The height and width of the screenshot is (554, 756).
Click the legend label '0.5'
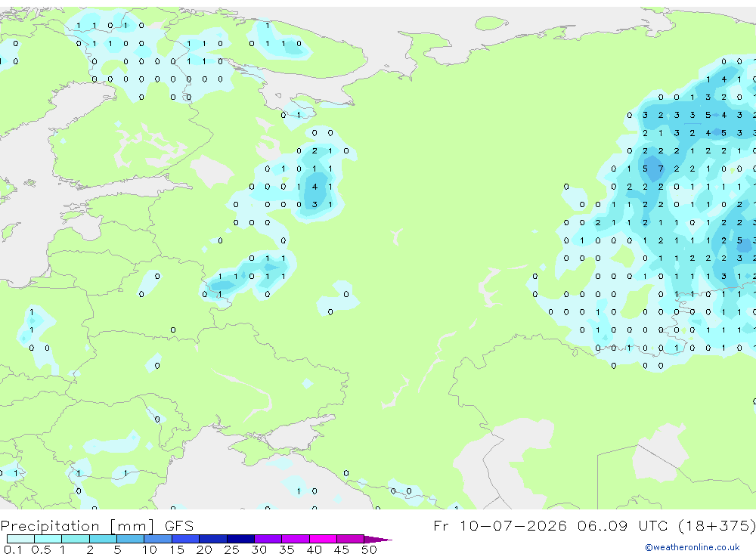[41, 549]
